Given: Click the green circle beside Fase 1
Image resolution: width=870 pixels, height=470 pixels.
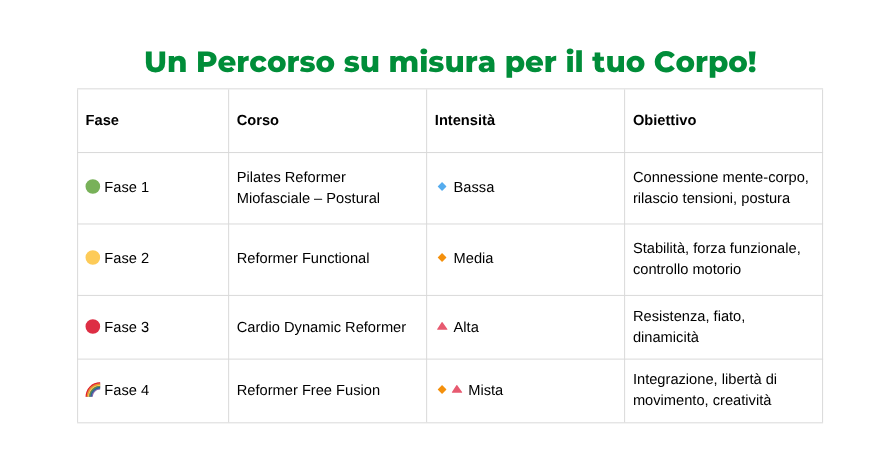Looking at the screenshot, I should (x=93, y=187).
